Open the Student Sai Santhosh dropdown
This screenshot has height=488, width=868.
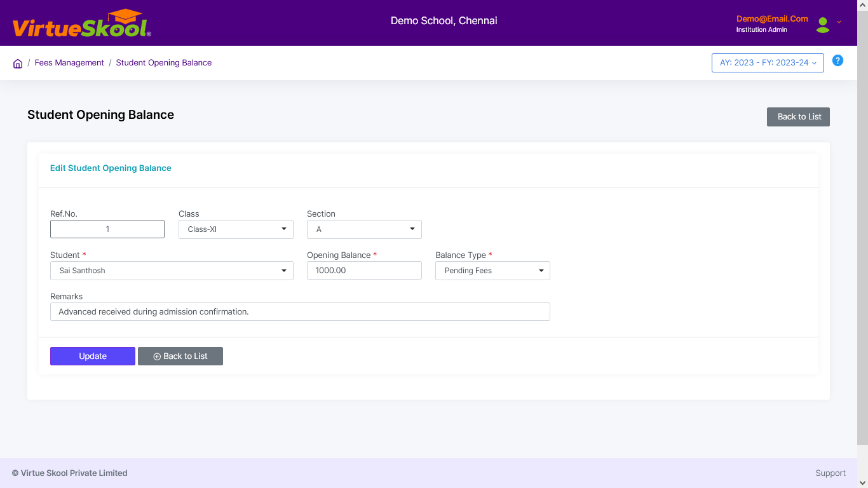tap(172, 271)
